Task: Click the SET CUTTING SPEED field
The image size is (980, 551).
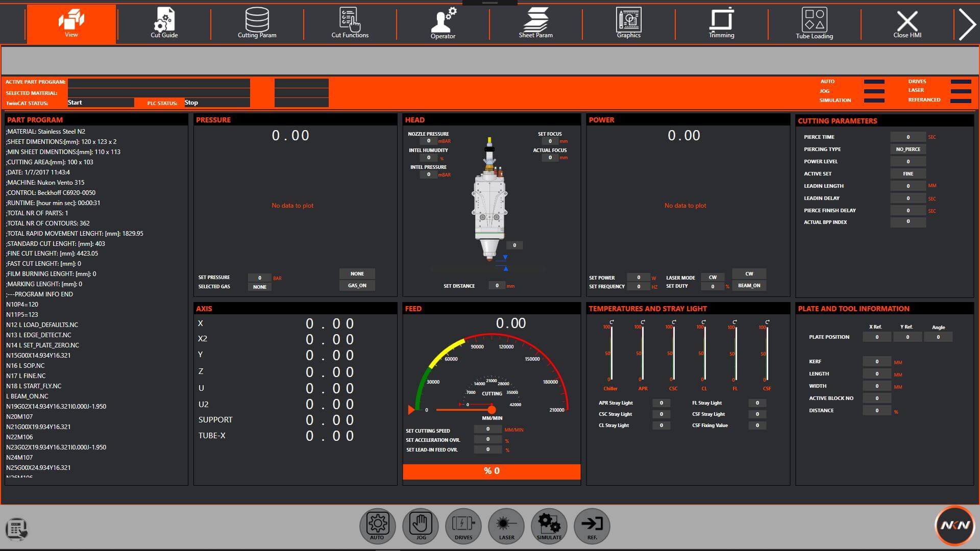Action: [x=487, y=430]
